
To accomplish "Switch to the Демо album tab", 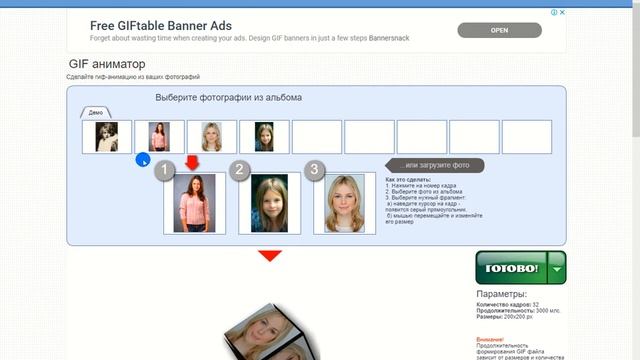I will tap(96, 112).
